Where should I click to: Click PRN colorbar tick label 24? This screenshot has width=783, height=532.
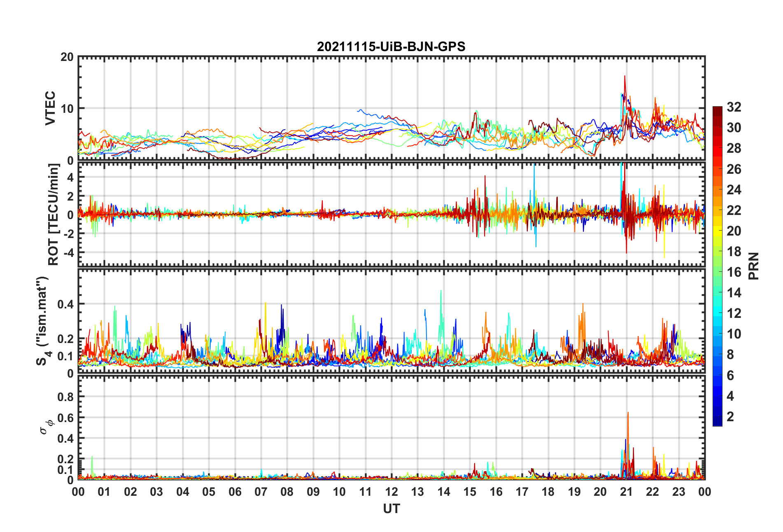pyautogui.click(x=734, y=189)
